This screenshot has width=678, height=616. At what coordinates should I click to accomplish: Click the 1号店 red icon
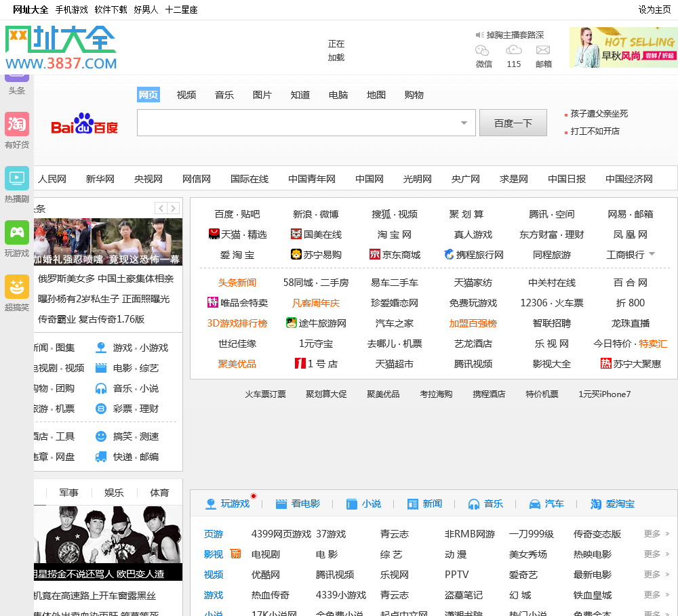coord(300,363)
